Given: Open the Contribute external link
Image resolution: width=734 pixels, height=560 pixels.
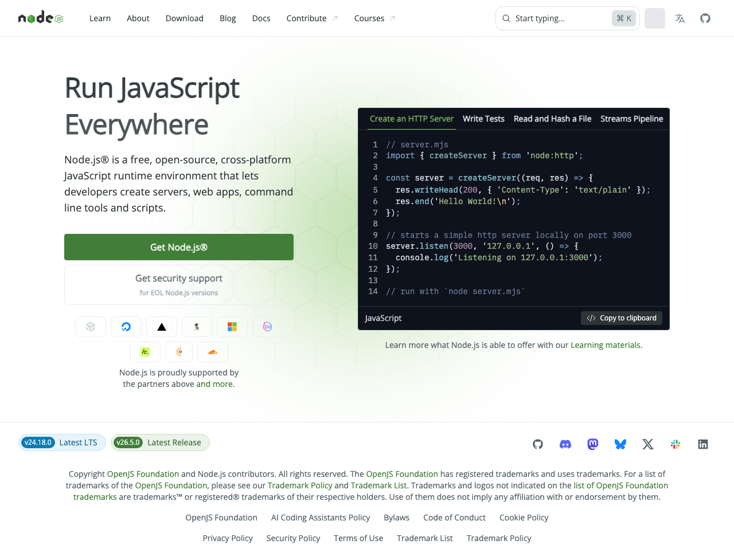Looking at the screenshot, I should coord(312,18).
